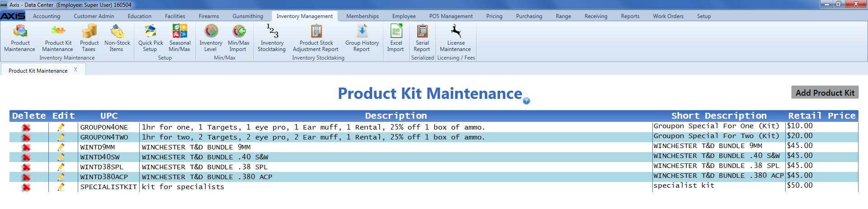Edit the GROUPON4ONE kit

[x=61, y=127]
